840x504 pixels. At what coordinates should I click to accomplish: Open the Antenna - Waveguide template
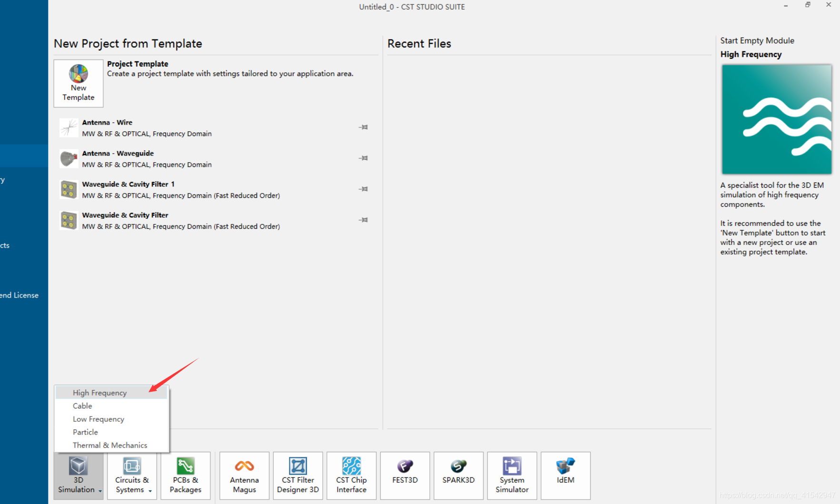[x=214, y=159]
